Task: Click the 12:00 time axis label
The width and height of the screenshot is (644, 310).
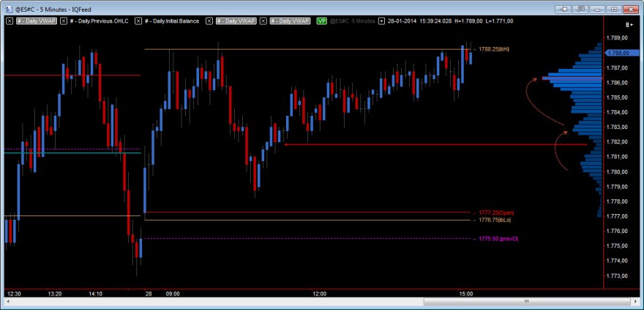Action: (x=320, y=294)
